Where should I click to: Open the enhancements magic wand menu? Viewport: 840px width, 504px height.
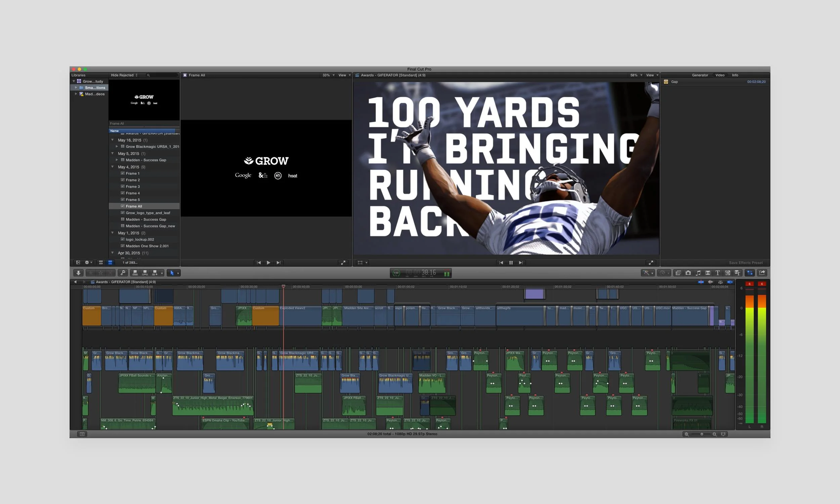coord(647,273)
